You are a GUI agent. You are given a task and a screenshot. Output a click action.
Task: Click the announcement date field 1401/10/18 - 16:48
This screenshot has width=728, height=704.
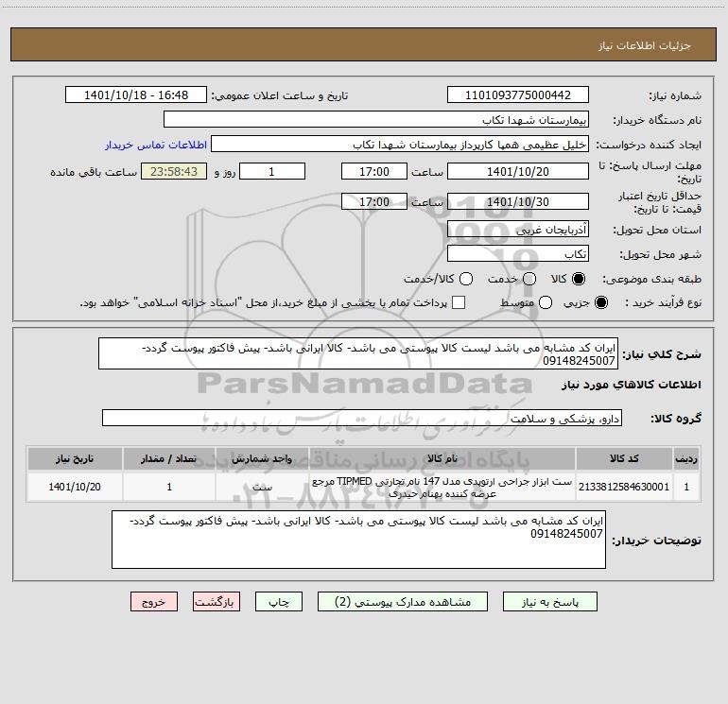coord(136,95)
